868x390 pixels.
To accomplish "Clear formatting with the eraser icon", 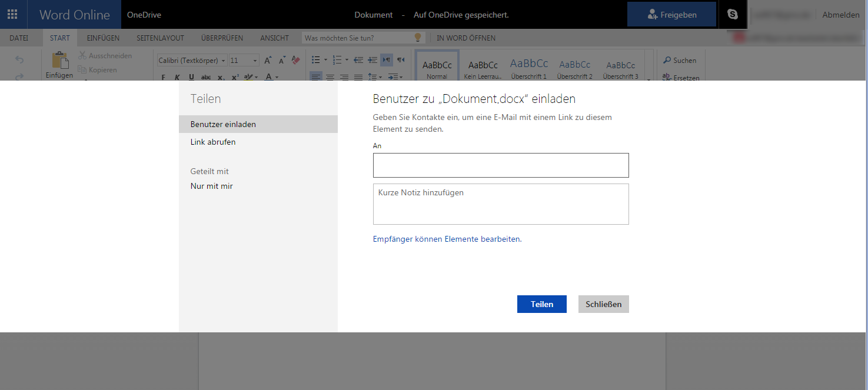I will (x=296, y=61).
